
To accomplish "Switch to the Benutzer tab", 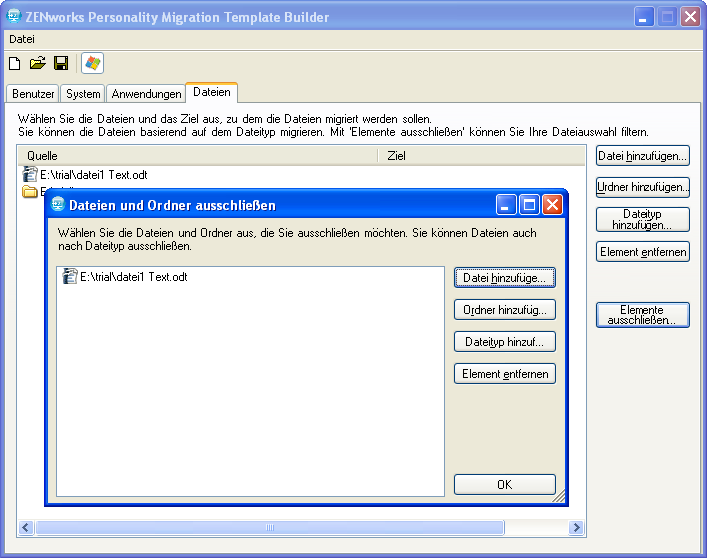I will click(33, 94).
